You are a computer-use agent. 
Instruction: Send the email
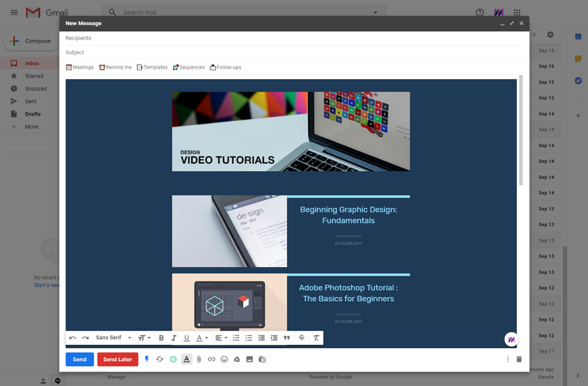point(79,359)
